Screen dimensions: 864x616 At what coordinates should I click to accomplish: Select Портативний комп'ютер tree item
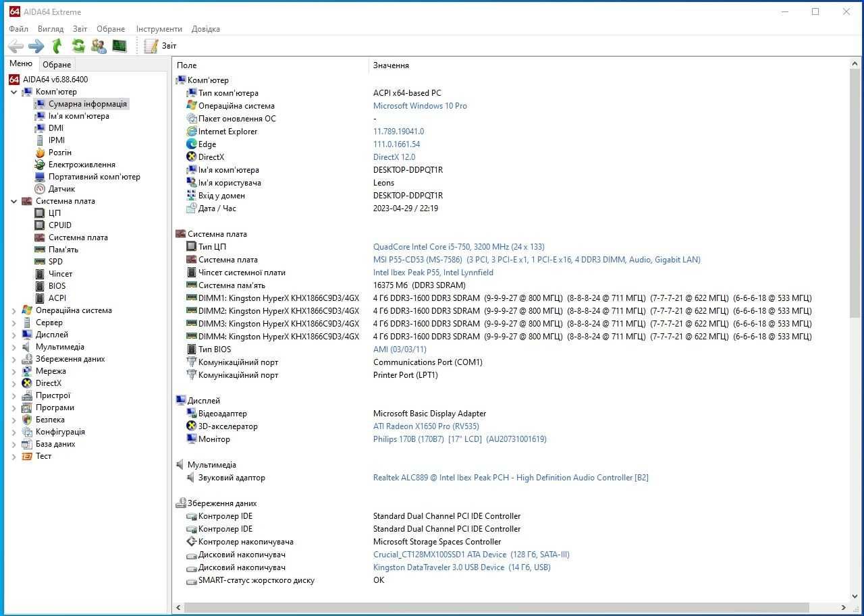pos(94,177)
